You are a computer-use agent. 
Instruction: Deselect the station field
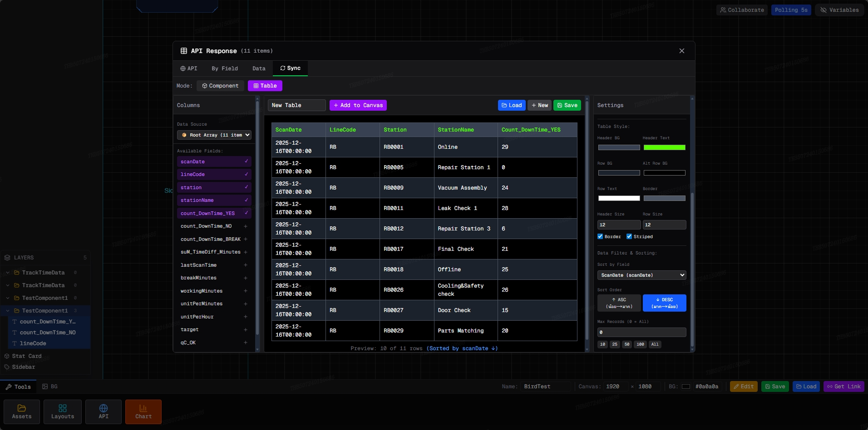pos(214,187)
